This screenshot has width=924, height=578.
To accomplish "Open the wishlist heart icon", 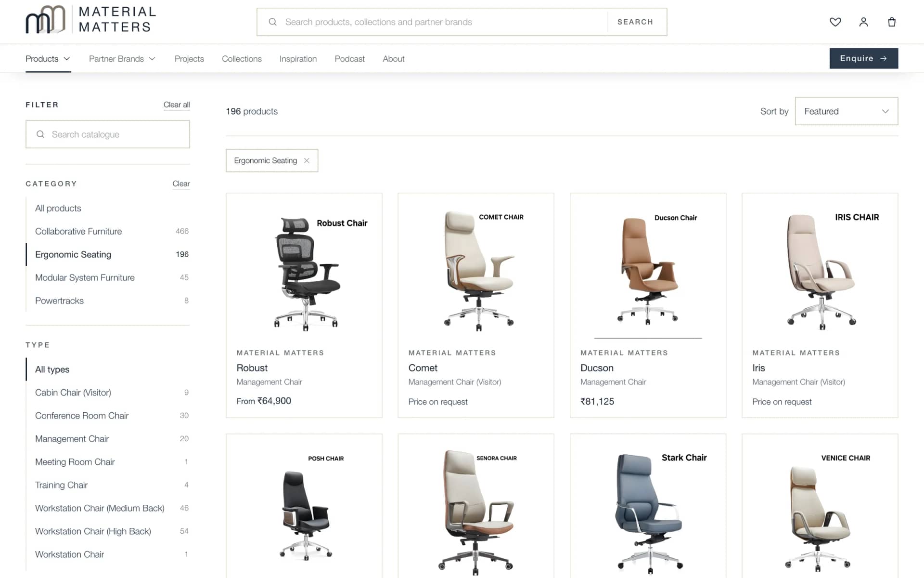I will click(835, 22).
